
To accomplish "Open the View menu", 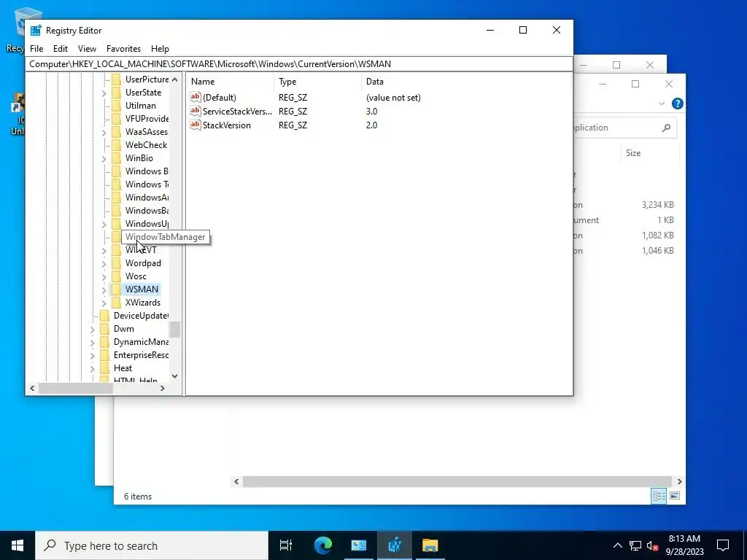I will point(88,49).
